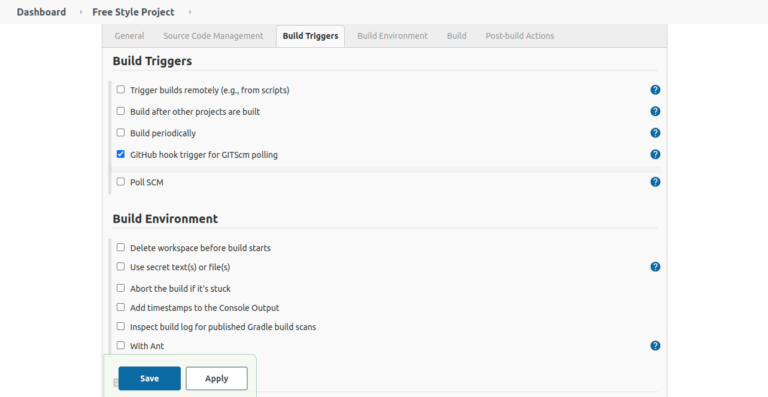Check Delete workspace before build starts

120,247
